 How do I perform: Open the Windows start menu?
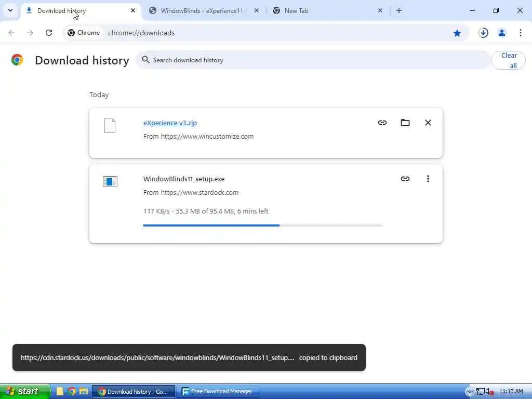pos(25,391)
